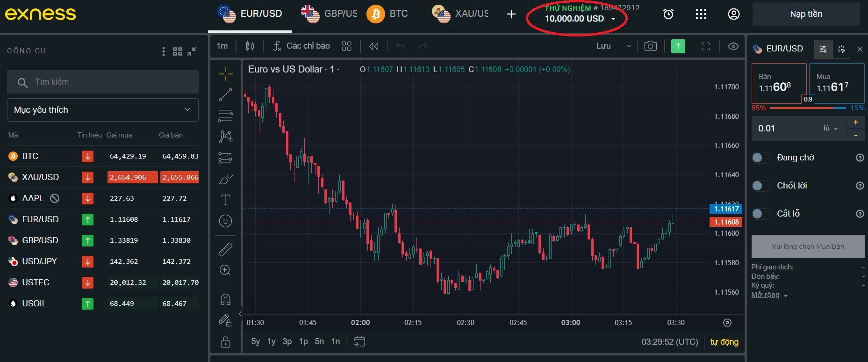Toggle one-click trading icon
The image size is (868, 362).
point(841,49)
